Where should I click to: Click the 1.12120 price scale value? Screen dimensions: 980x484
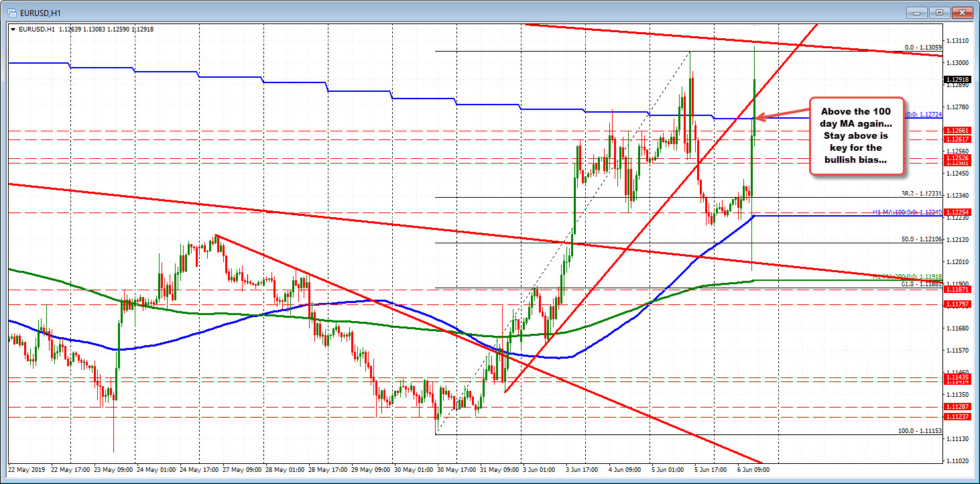[x=957, y=239]
